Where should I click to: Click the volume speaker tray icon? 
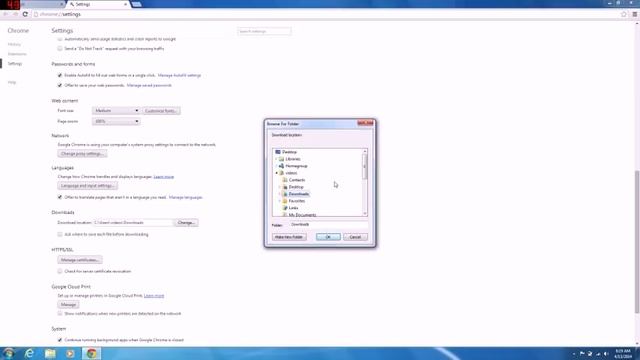606,353
